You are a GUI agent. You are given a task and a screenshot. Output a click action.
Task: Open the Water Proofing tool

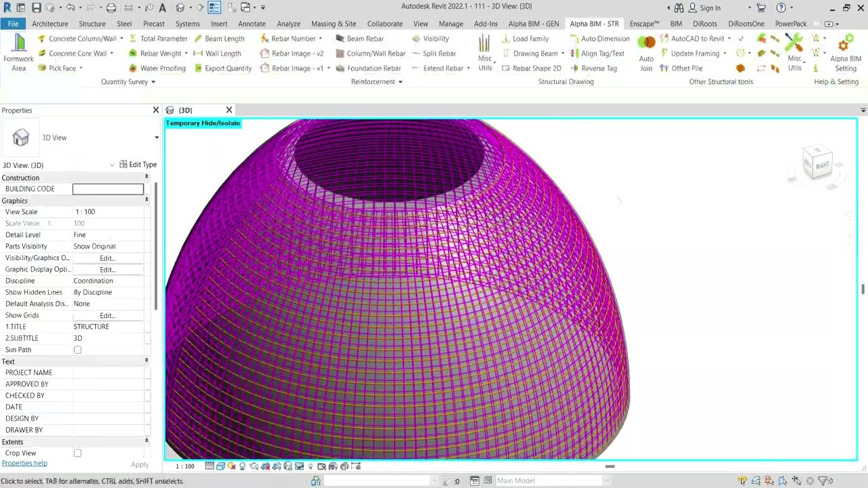[157, 68]
